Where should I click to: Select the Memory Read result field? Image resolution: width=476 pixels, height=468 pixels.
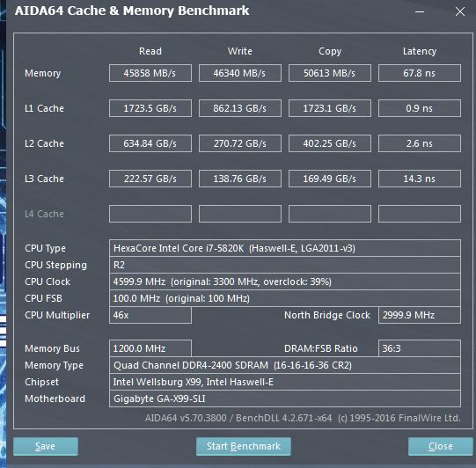click(x=150, y=73)
